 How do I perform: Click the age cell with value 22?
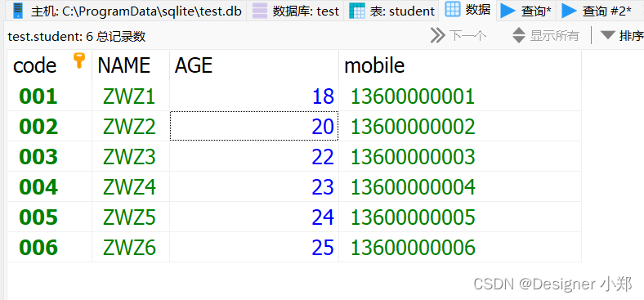254,157
